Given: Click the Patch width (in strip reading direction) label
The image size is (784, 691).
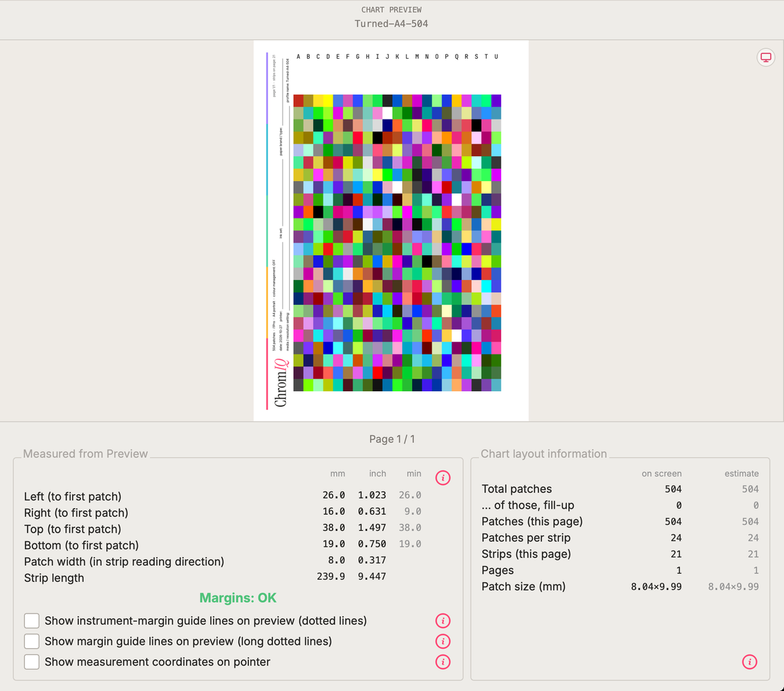Looking at the screenshot, I should click(x=124, y=561).
